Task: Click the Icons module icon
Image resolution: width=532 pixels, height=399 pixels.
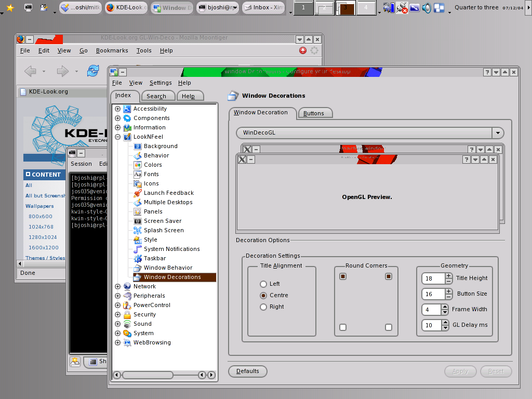Action: pos(137,183)
